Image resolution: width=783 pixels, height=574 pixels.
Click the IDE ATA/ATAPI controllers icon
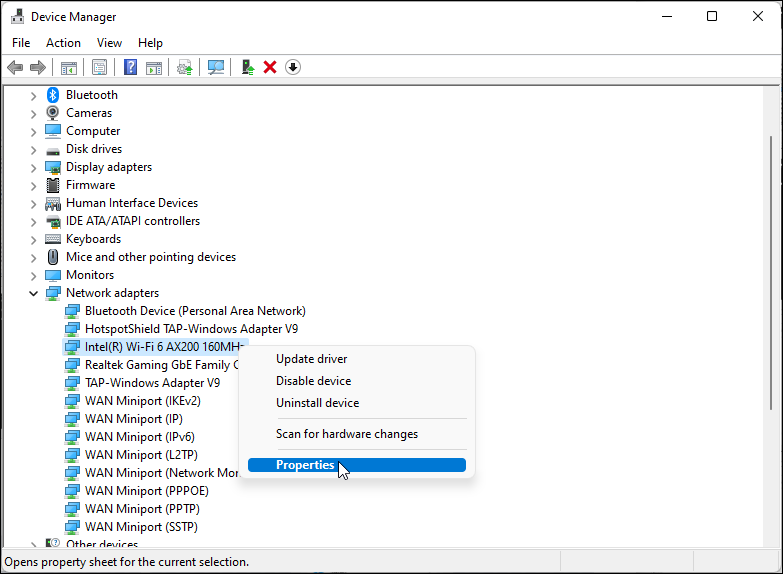53,221
